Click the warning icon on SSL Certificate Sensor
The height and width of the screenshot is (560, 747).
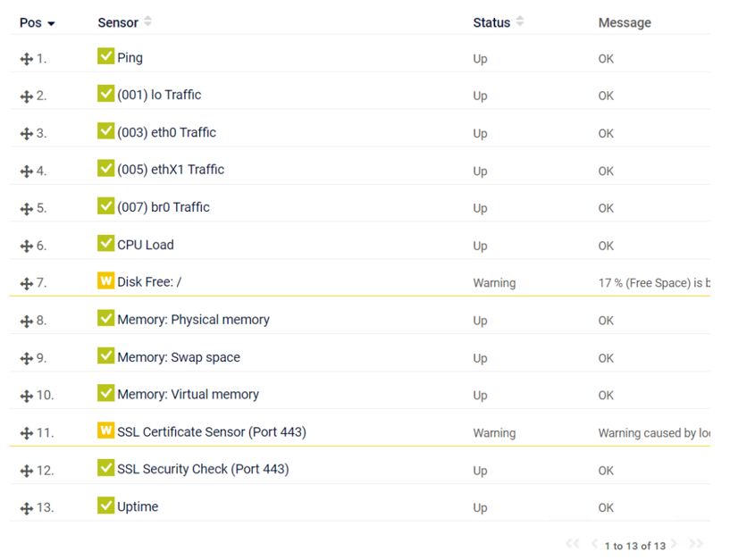coord(106,430)
